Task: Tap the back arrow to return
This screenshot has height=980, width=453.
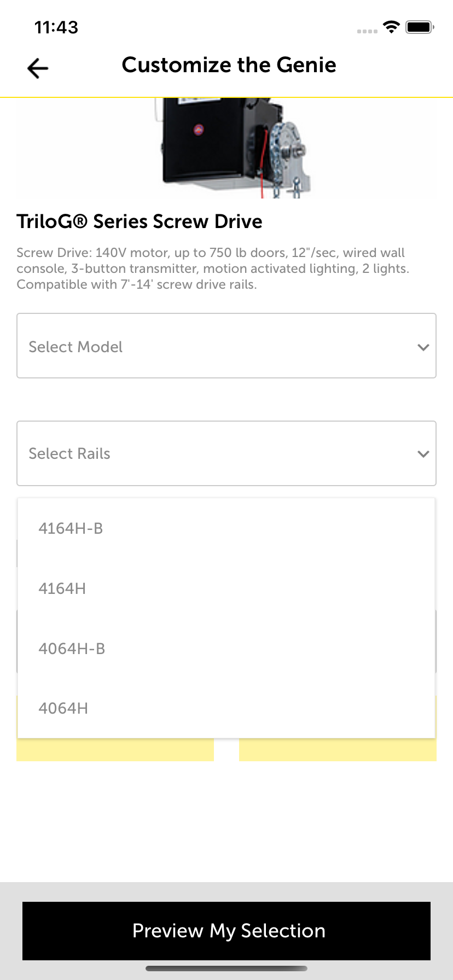Action: pyautogui.click(x=36, y=68)
